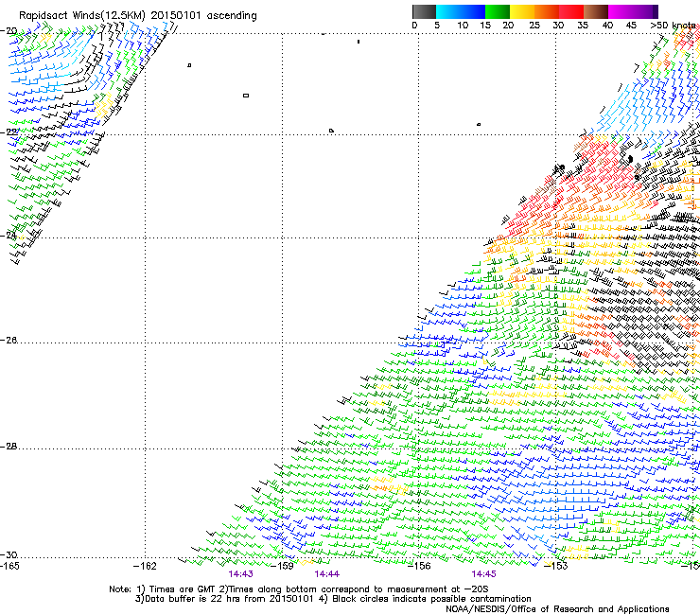Click the blue 10-15 knots legend segment
Screen dimensions: 700x615
[x=473, y=11]
